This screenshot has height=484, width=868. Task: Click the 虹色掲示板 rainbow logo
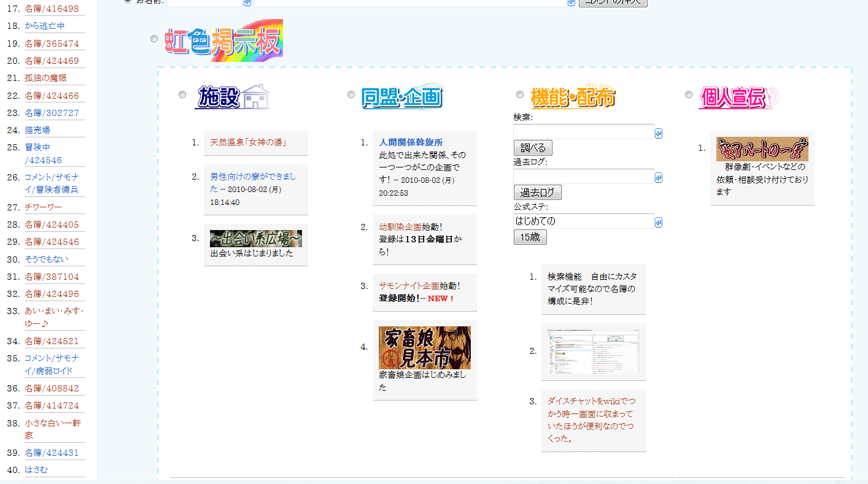[x=224, y=40]
